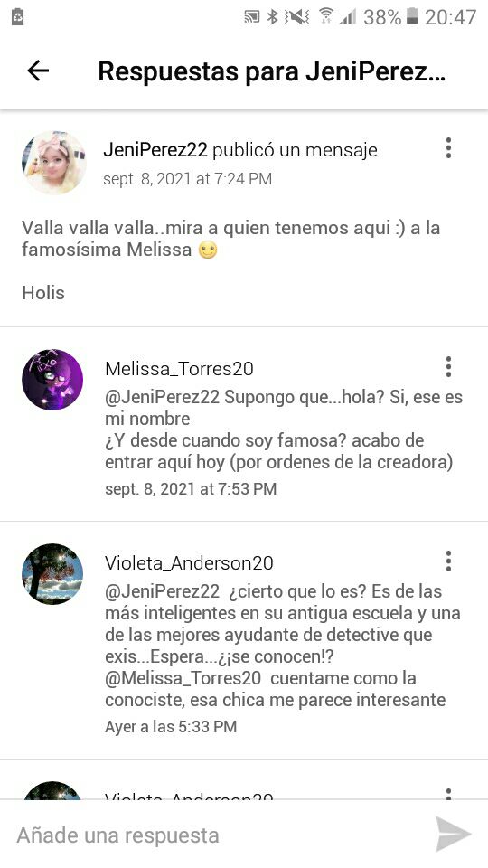Image resolution: width=488 pixels, height=868 pixels.
Task: View JeniPerez22's profile picture
Action: coord(53,163)
